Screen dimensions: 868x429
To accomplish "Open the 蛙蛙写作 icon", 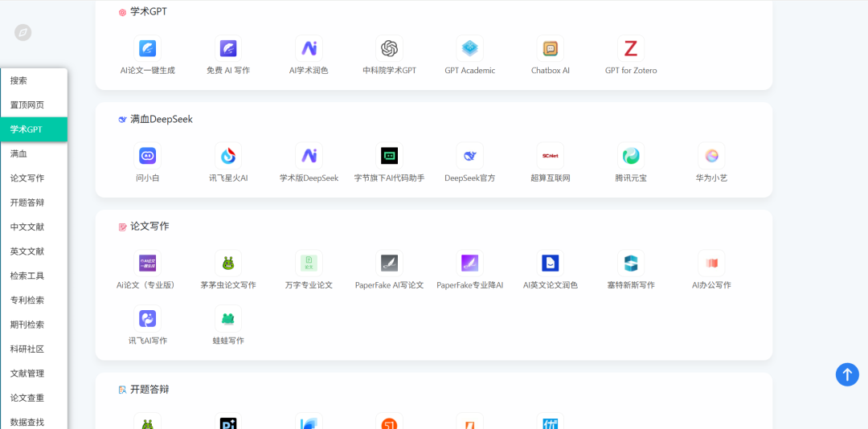I will point(228,319).
